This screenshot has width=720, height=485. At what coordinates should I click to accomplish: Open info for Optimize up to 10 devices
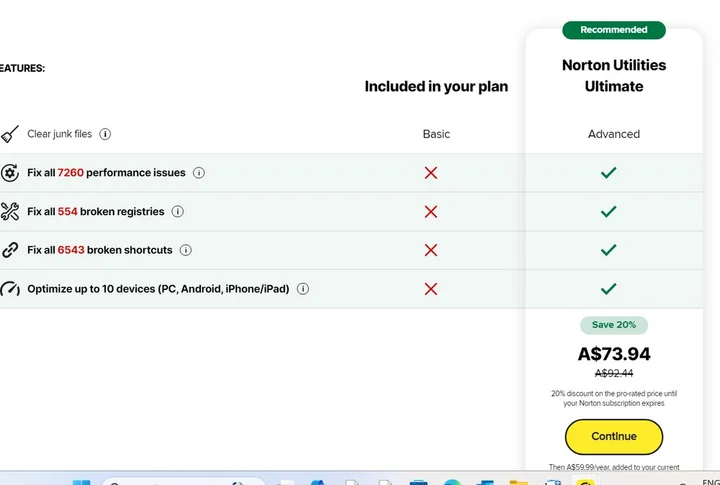coord(303,289)
